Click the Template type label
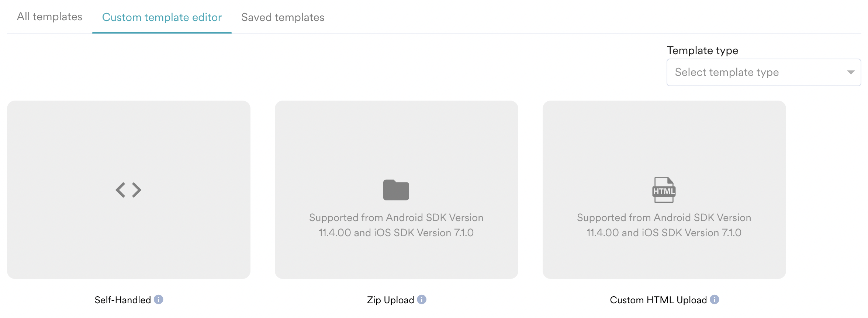 coord(702,50)
